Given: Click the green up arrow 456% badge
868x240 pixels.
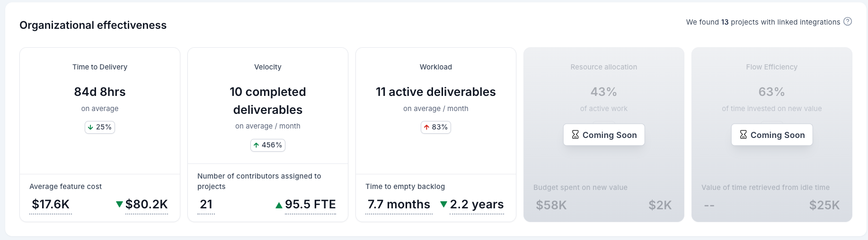Looking at the screenshot, I should coord(268,145).
